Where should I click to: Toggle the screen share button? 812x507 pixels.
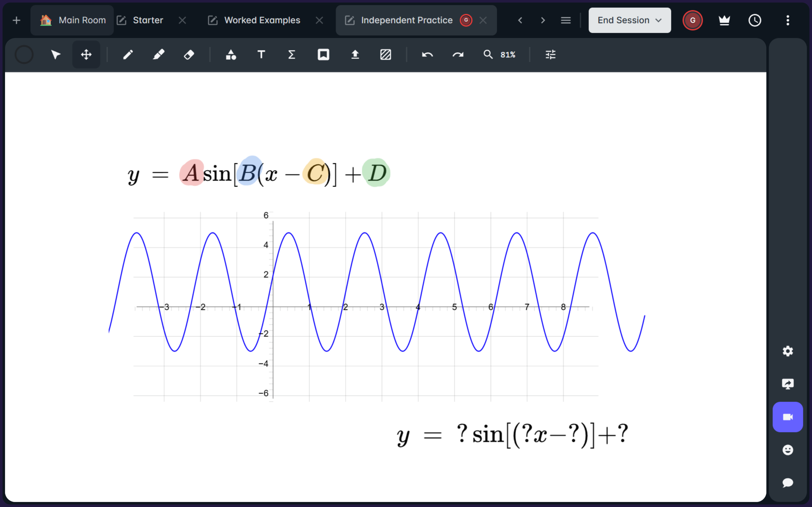787,384
